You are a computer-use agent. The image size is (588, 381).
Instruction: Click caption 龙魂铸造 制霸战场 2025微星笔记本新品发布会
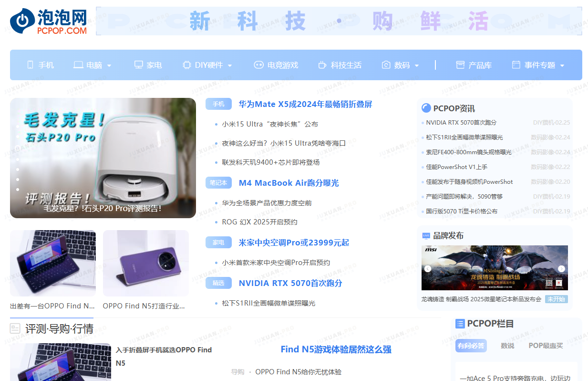pyautogui.click(x=481, y=299)
